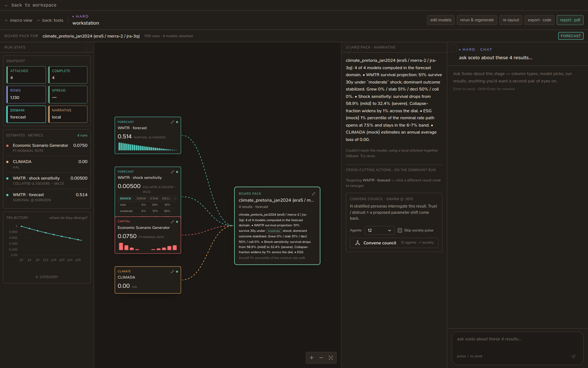Viewport: 588px width, 368px height.
Task: Select the DOMAIN forecast tile
Action: pos(26,114)
